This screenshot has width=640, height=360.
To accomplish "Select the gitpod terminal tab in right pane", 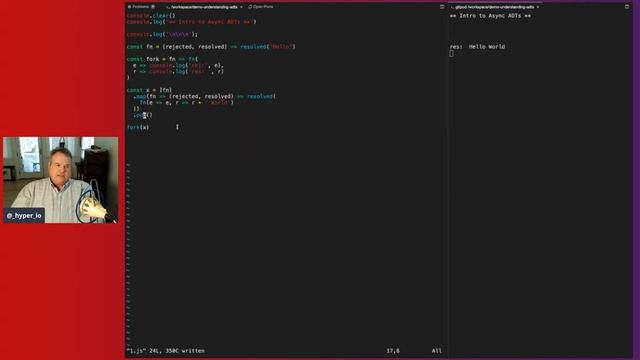I will pyautogui.click(x=495, y=7).
